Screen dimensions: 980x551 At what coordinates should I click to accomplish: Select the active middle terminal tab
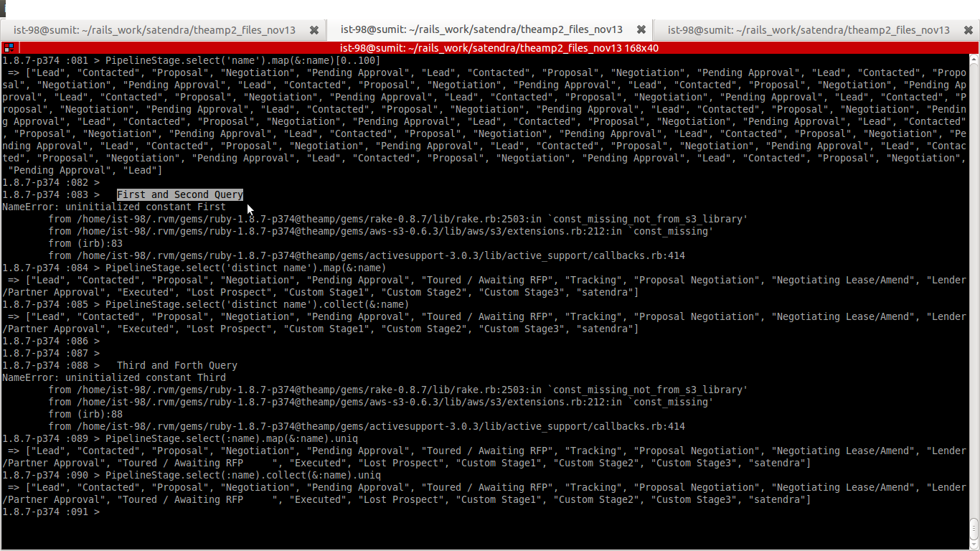(x=481, y=30)
